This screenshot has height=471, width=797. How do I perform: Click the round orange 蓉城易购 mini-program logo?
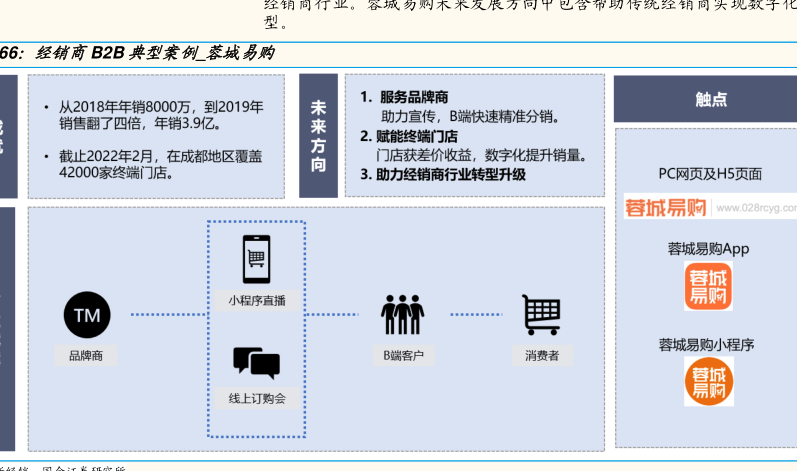708,381
